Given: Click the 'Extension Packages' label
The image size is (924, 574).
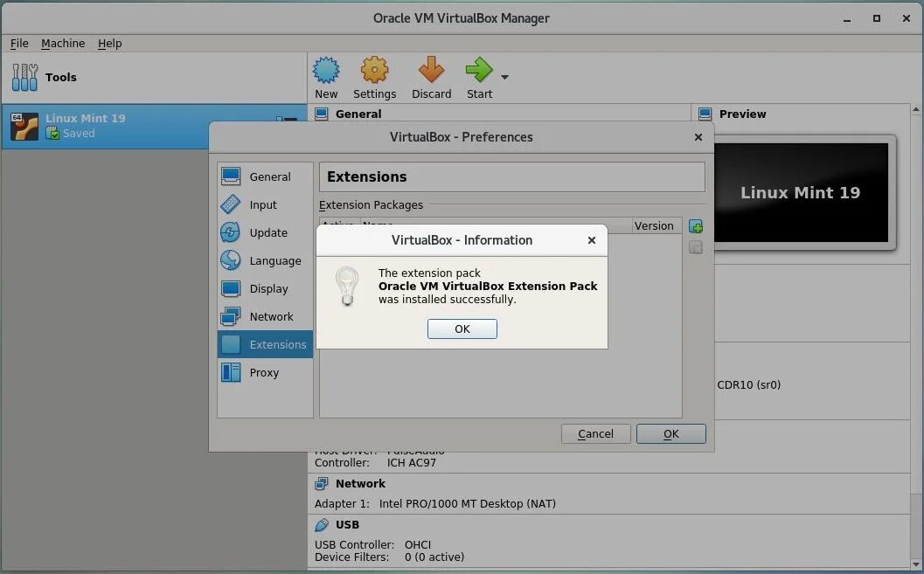Looking at the screenshot, I should (371, 204).
